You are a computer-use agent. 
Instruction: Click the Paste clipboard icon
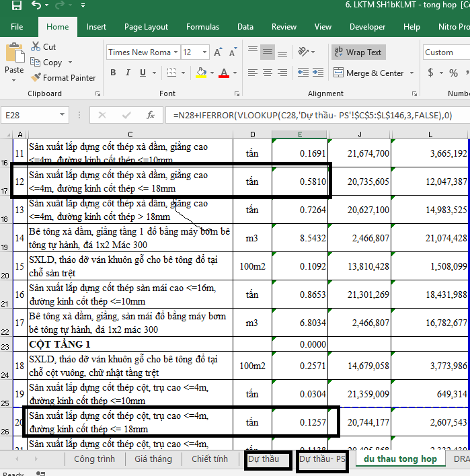(x=15, y=52)
